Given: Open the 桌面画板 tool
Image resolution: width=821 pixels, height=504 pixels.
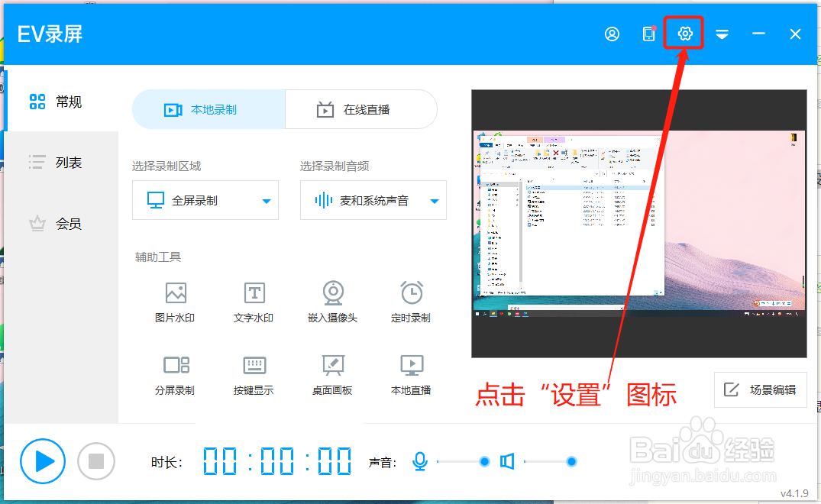Looking at the screenshot, I should pyautogui.click(x=332, y=375).
